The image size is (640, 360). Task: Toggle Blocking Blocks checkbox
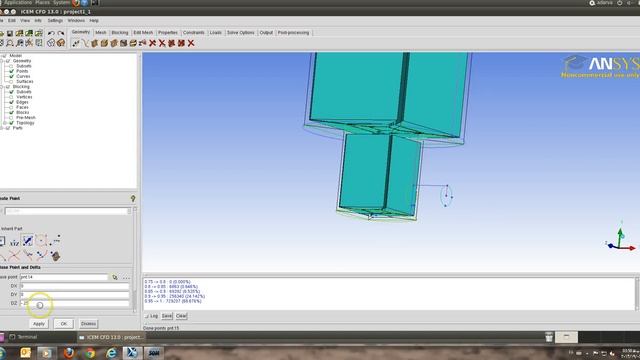point(11,112)
